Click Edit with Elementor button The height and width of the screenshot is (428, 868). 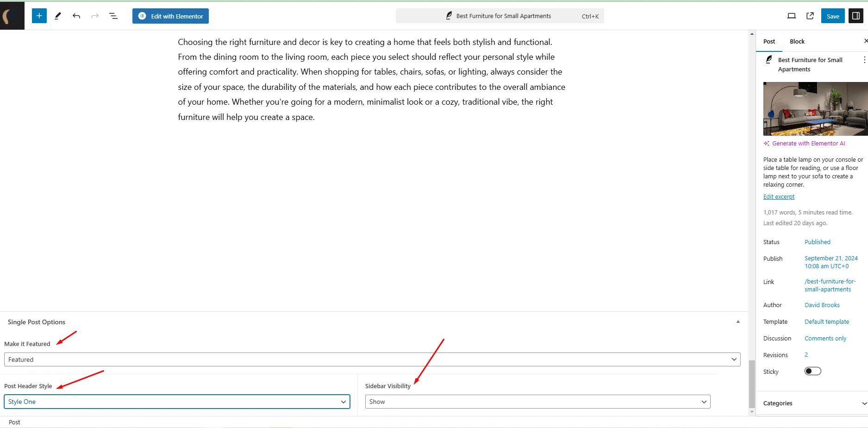170,16
